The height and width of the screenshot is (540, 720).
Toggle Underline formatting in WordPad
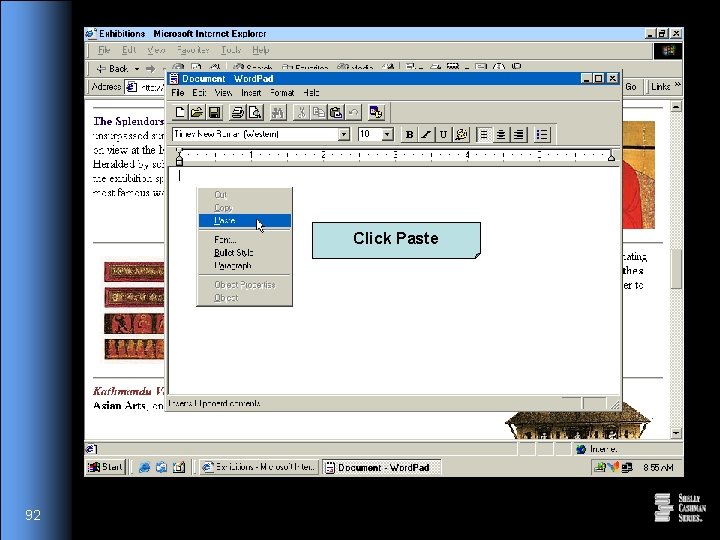point(443,135)
